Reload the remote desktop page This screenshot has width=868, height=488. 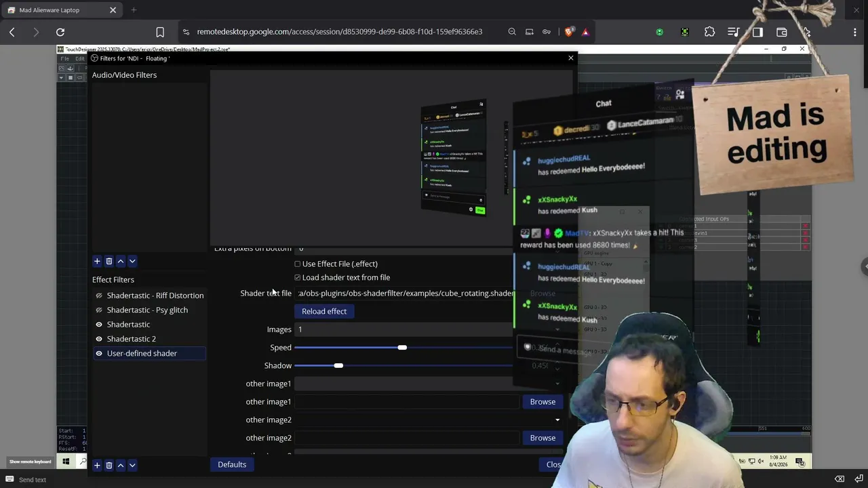60,32
